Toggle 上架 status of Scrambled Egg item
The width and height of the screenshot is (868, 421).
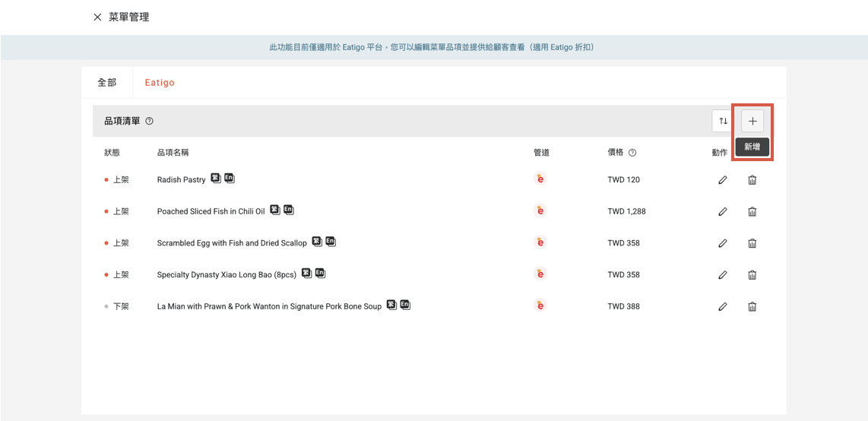[117, 243]
